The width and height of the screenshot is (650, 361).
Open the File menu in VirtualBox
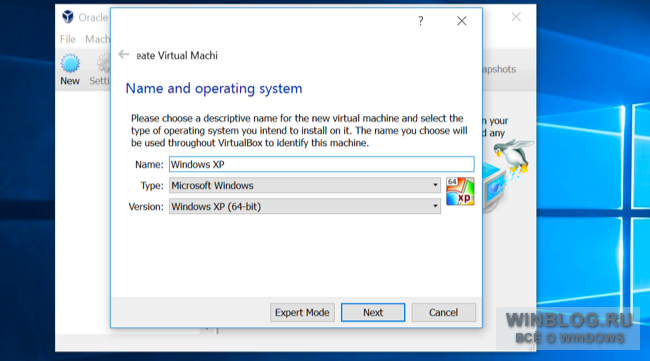point(68,39)
